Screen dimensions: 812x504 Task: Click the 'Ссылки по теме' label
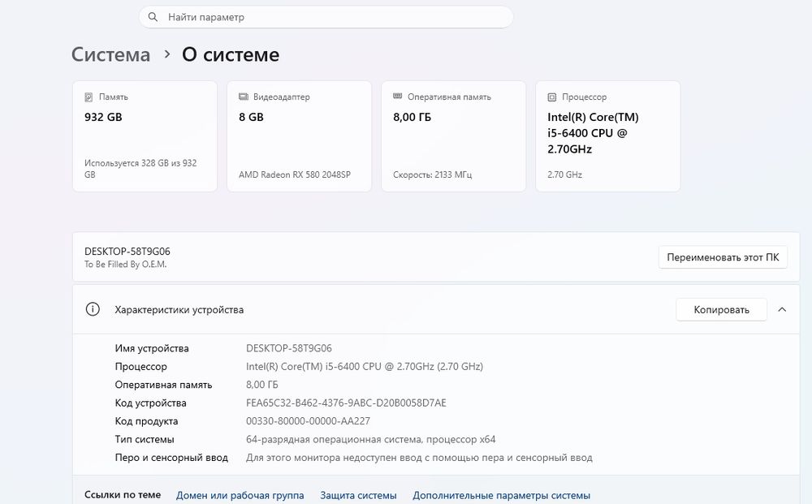pos(123,495)
